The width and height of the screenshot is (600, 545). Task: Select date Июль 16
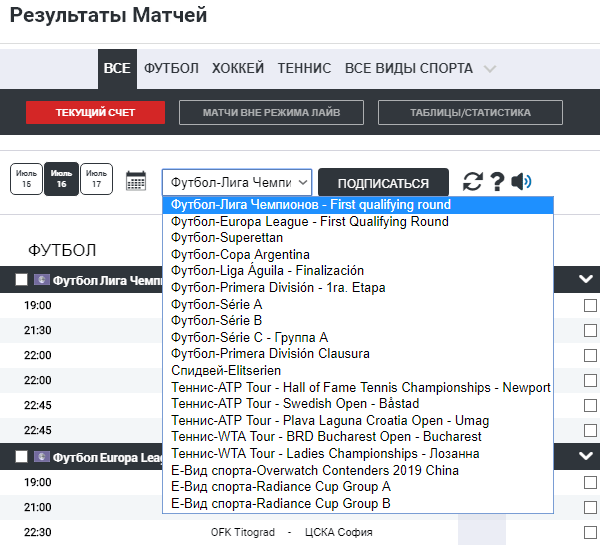coord(62,179)
